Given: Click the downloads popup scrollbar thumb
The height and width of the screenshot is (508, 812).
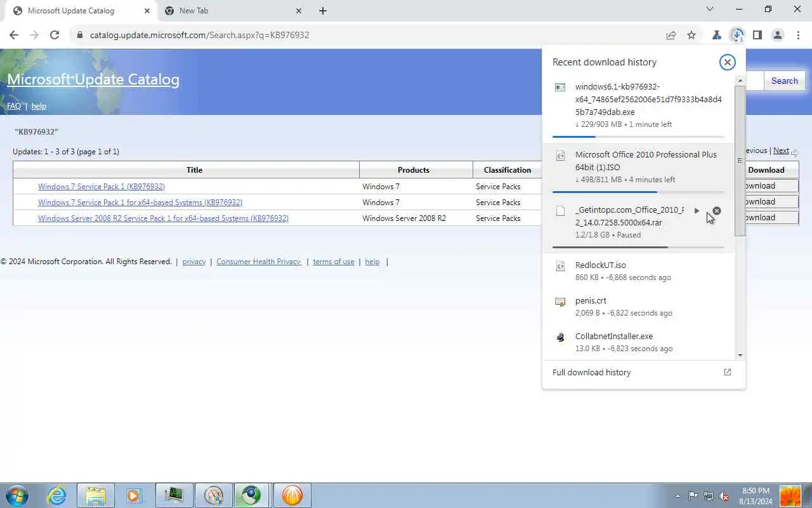Looking at the screenshot, I should point(740,161).
